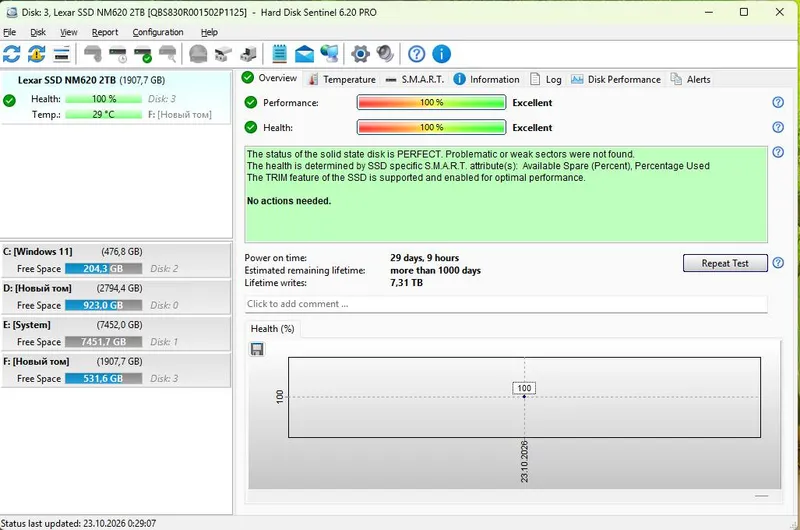Click the disk icon with green checkmark
This screenshot has height=530, width=800.
point(143,54)
